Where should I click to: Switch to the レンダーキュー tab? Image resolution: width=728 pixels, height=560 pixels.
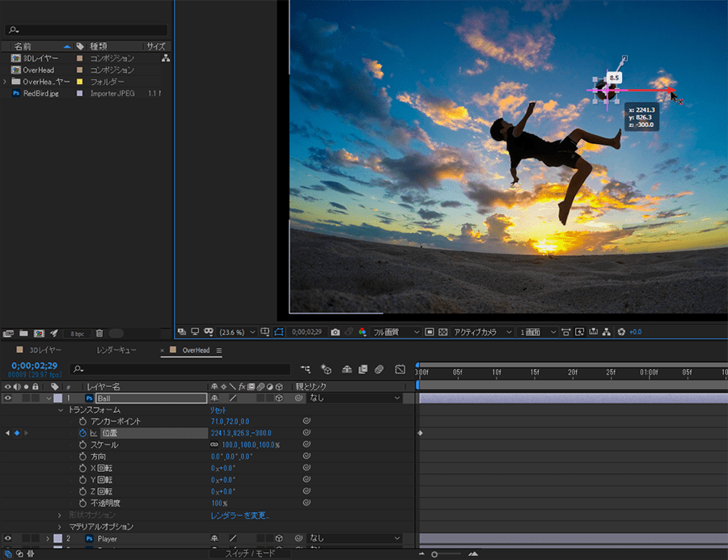tap(116, 350)
